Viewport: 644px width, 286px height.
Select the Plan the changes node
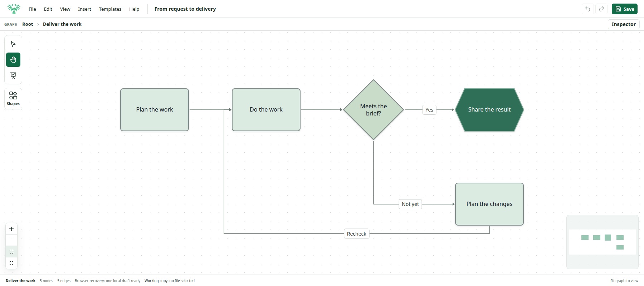(x=489, y=204)
